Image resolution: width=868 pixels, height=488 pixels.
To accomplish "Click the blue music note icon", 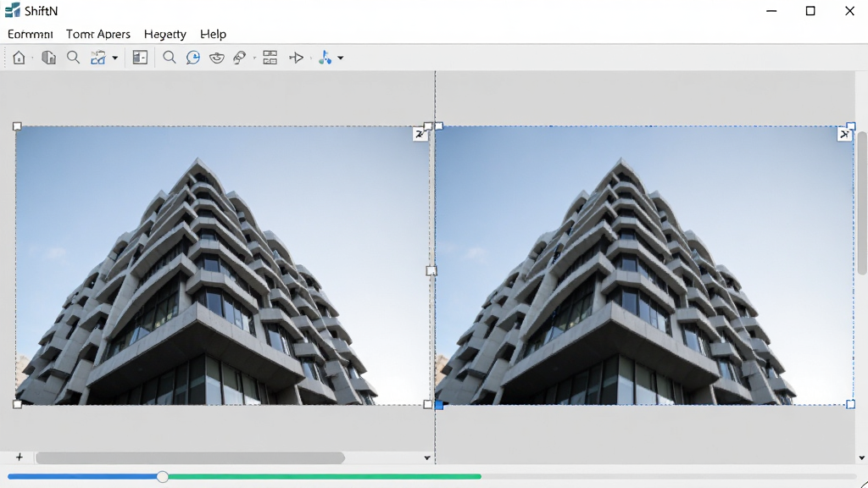I will click(x=325, y=58).
